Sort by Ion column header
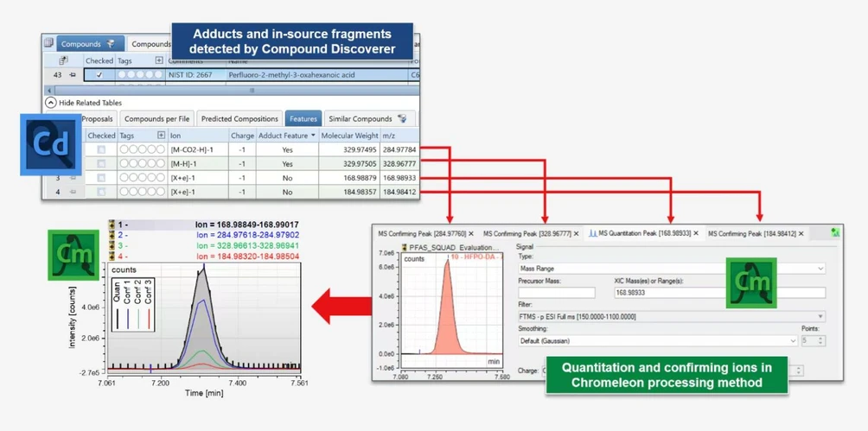The image size is (868, 431). (x=198, y=136)
